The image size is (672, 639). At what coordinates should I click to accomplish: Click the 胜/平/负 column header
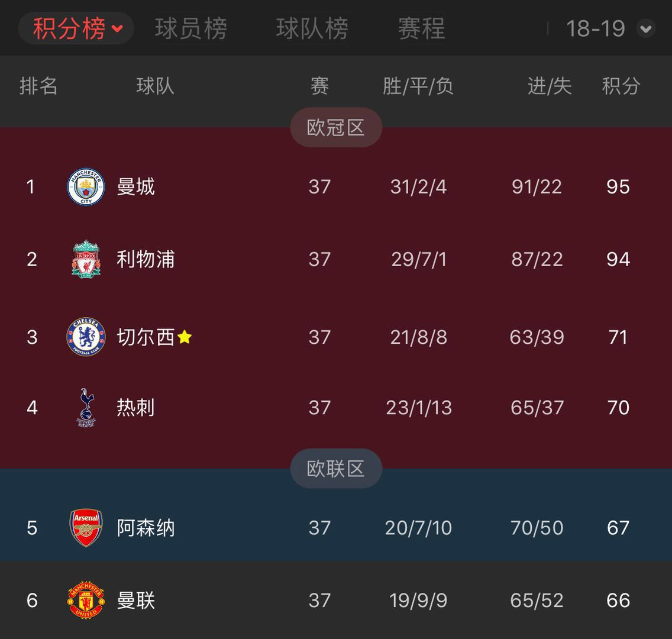418,86
